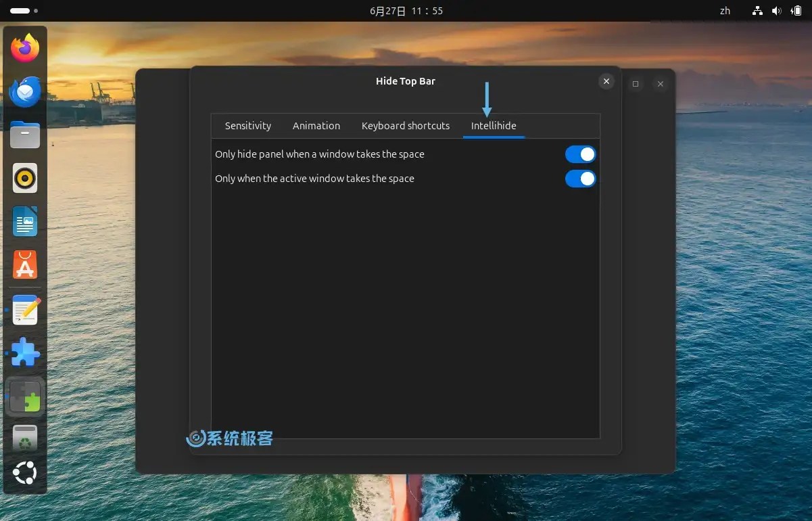Disable 'Only hide panel when a window takes the space'

pos(580,154)
